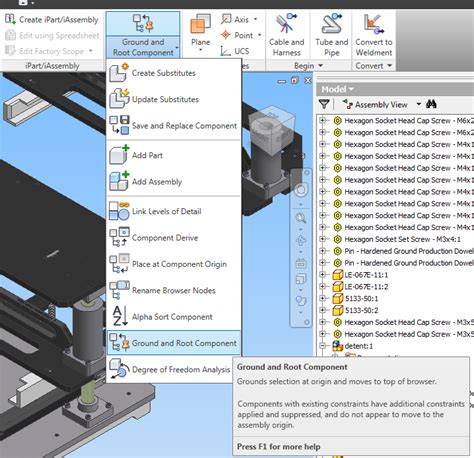Launch Tube and Pipe environment
This screenshot has width=474, height=458.
pos(331,35)
